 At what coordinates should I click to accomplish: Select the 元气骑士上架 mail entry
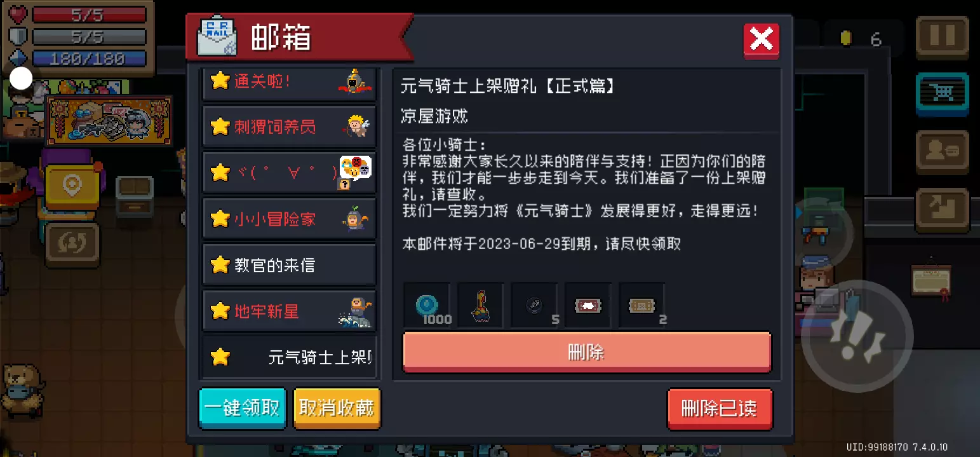pos(290,357)
